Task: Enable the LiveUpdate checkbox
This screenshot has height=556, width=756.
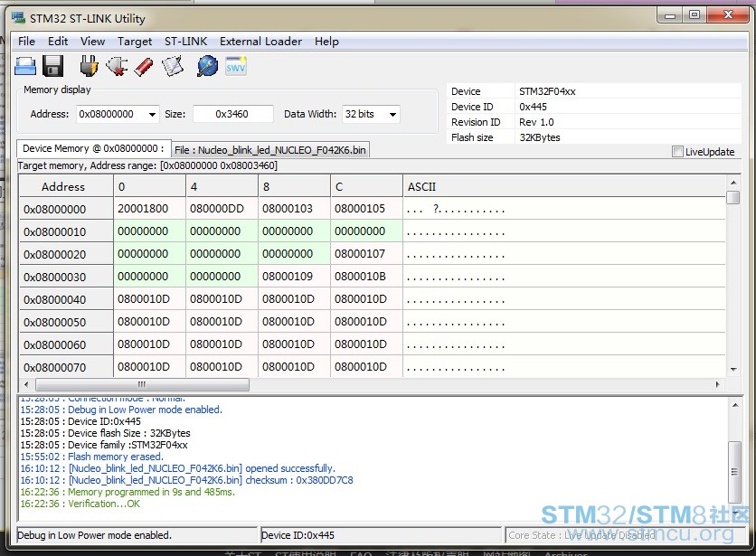Action: click(x=677, y=152)
